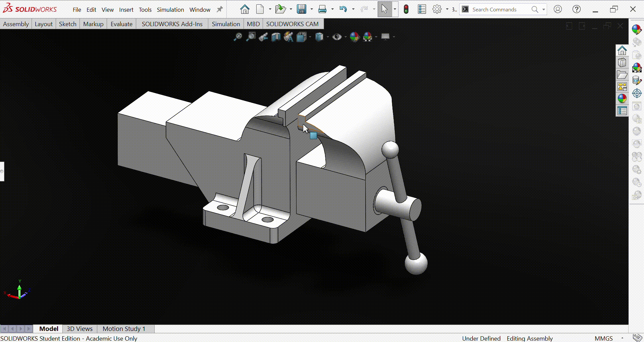Switch to the Evaluate tab
The image size is (644, 342).
(121, 24)
